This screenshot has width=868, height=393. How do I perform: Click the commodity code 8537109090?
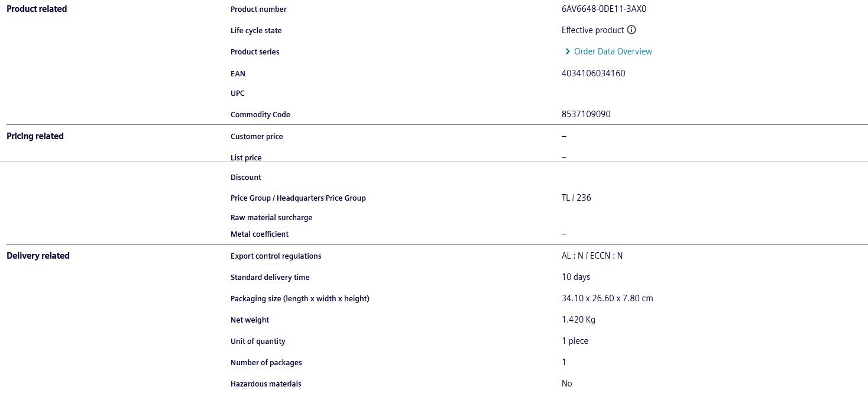click(586, 114)
